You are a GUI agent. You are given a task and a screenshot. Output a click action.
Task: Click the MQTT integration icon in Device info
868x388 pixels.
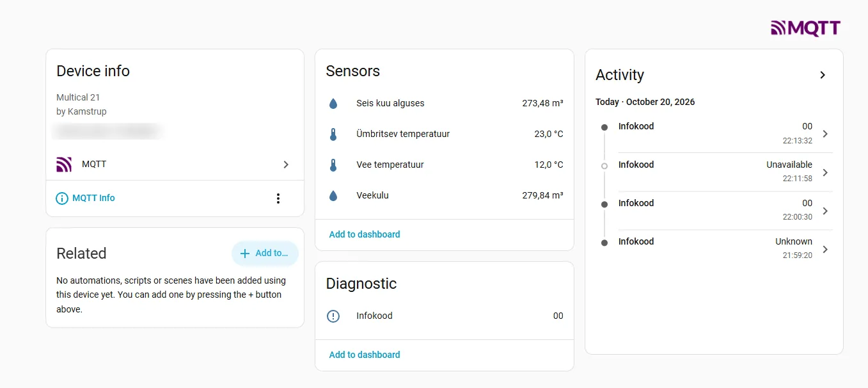tap(64, 165)
